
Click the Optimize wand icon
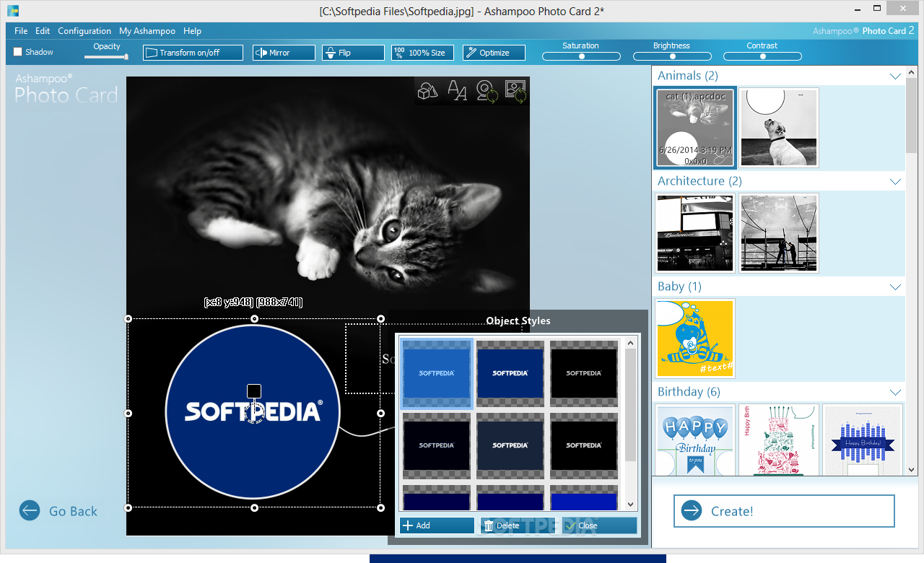[x=471, y=53]
